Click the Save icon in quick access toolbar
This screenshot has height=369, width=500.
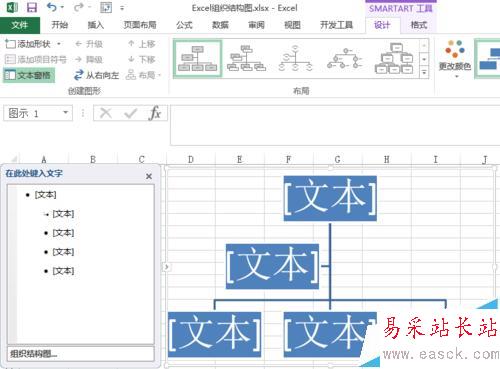pyautogui.click(x=32, y=7)
